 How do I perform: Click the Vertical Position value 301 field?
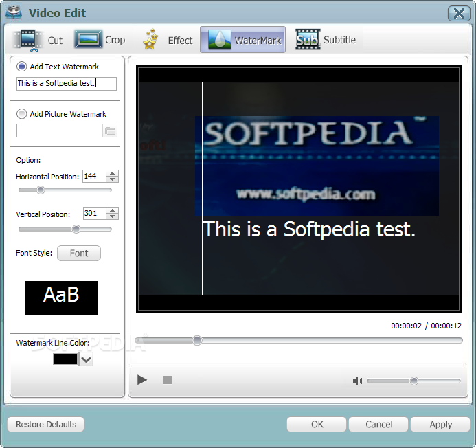coord(95,214)
